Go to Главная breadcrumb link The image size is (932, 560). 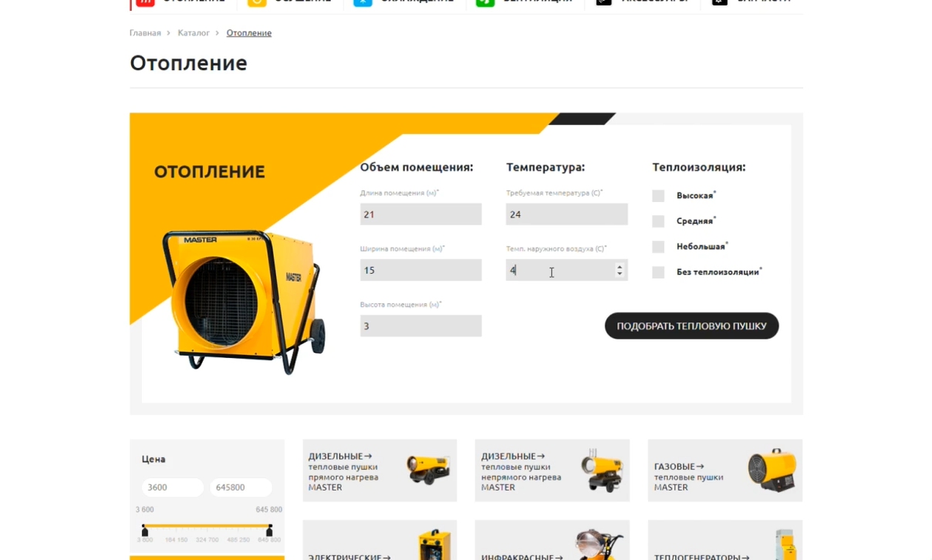point(145,33)
